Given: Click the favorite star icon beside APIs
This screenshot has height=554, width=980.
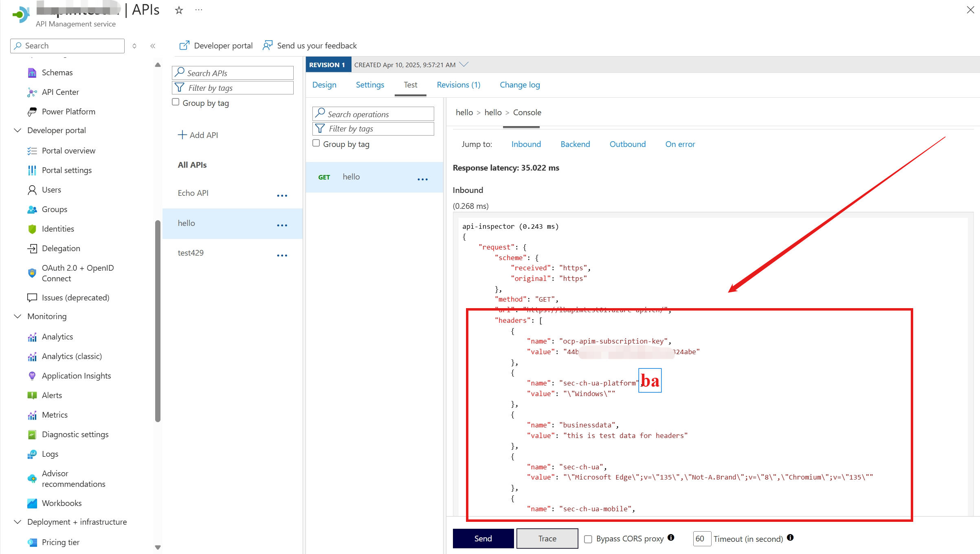Looking at the screenshot, I should (179, 10).
